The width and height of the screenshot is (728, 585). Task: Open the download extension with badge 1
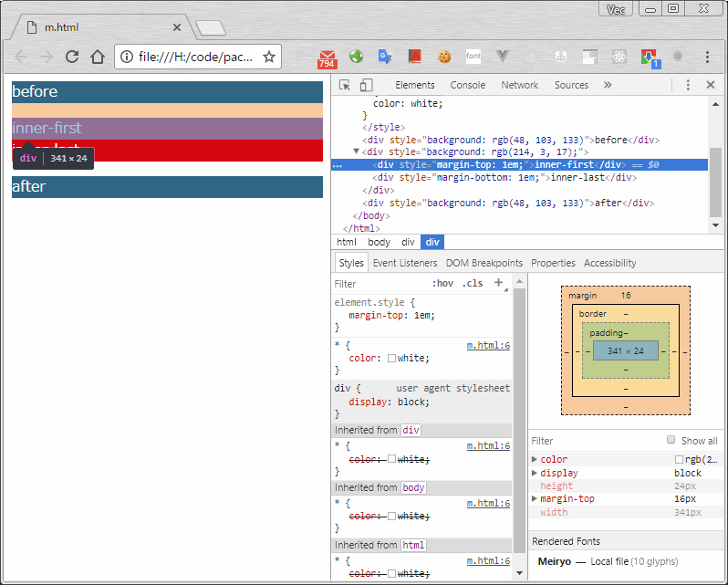[x=650, y=58]
